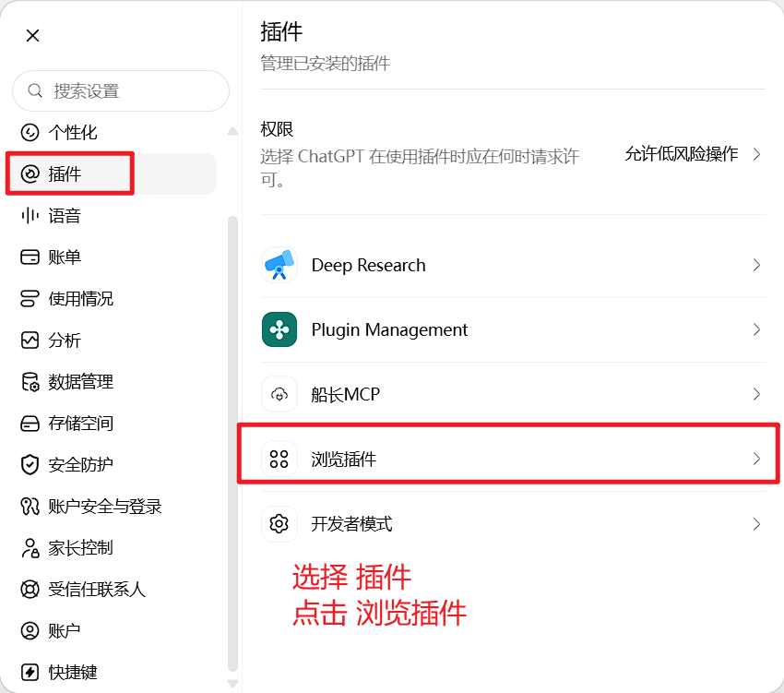
Task: Click the 受信任联系人 lifebuoy icon
Action: 30,590
